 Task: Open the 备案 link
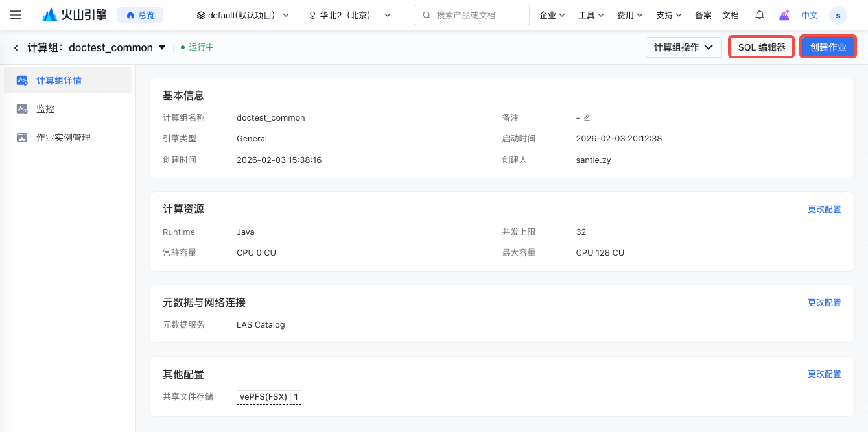(703, 15)
